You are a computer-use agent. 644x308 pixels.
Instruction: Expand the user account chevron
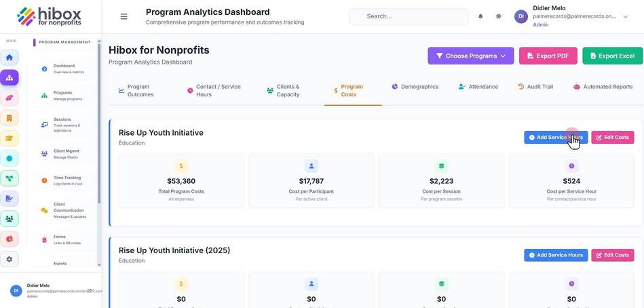[626, 17]
